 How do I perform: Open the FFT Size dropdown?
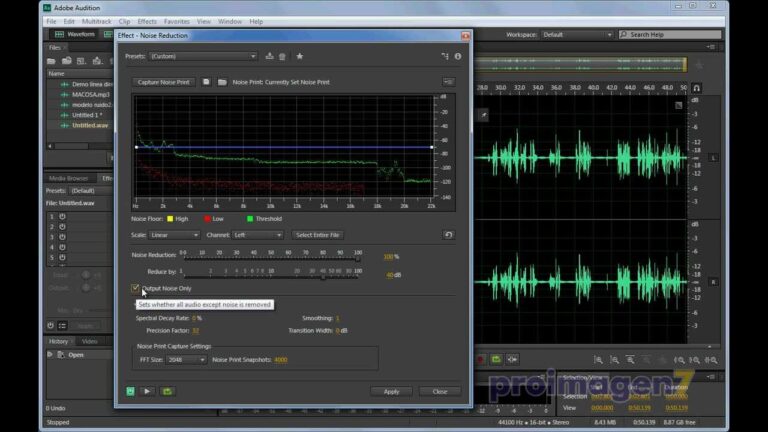click(x=186, y=360)
